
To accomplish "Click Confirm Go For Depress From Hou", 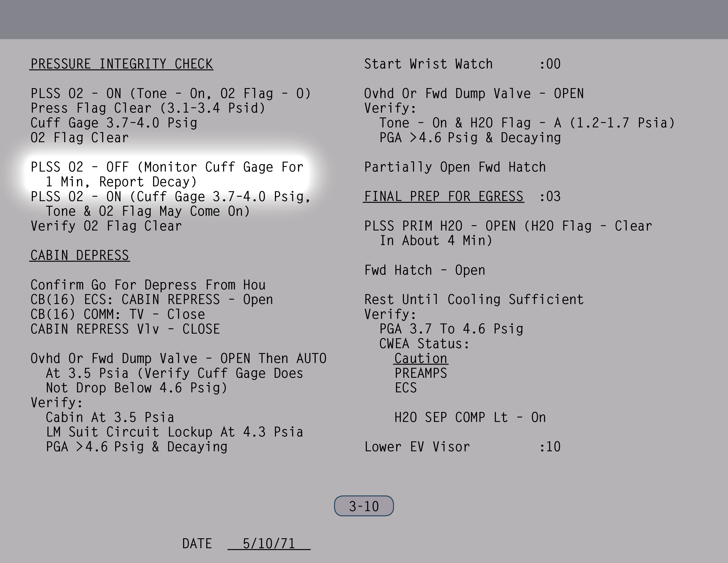I will click(148, 285).
